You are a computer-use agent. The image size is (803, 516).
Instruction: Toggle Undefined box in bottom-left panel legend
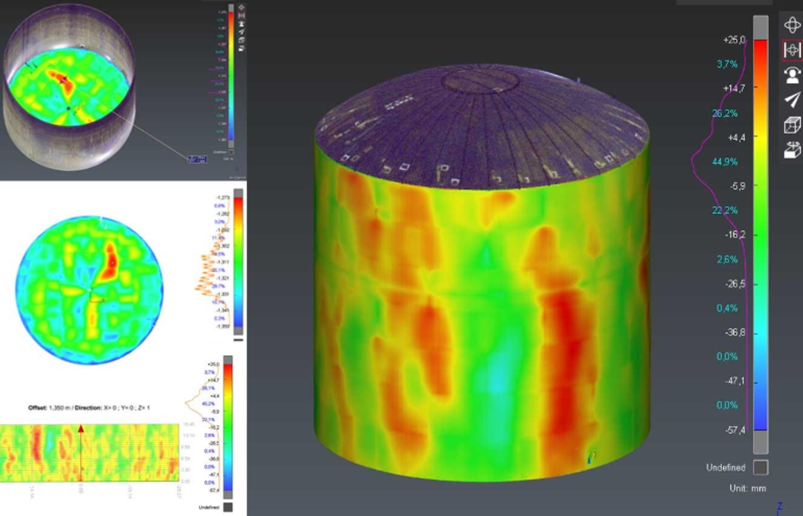[228, 507]
